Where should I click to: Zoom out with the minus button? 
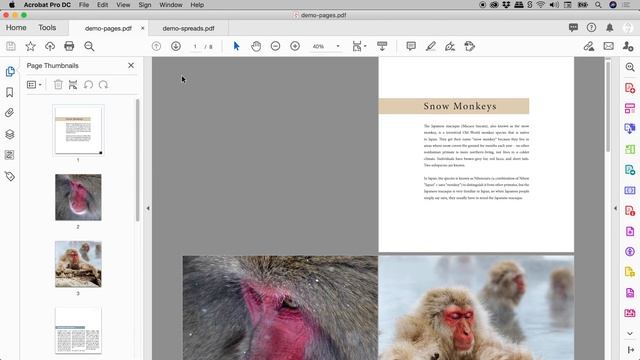click(276, 46)
